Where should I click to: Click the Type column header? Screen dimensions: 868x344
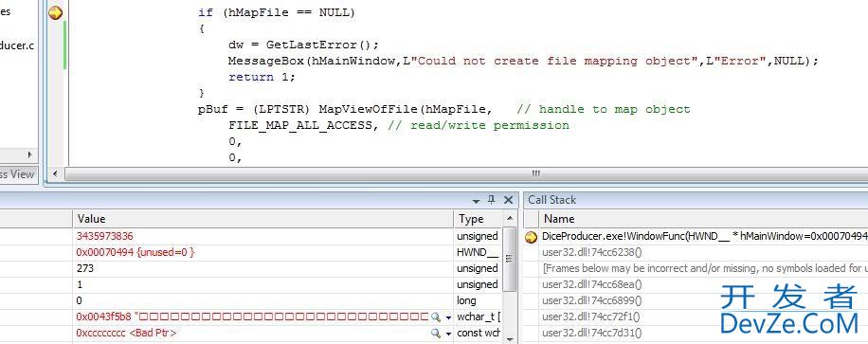[478, 219]
